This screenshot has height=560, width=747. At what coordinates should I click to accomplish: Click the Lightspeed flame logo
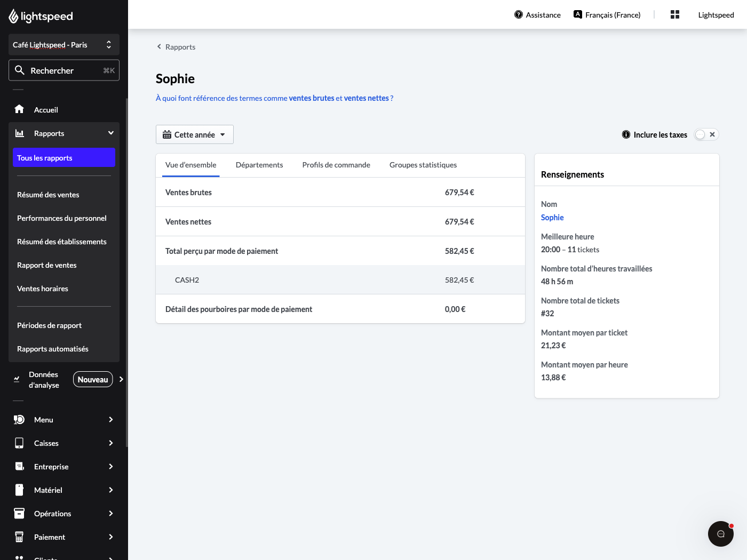(x=14, y=17)
